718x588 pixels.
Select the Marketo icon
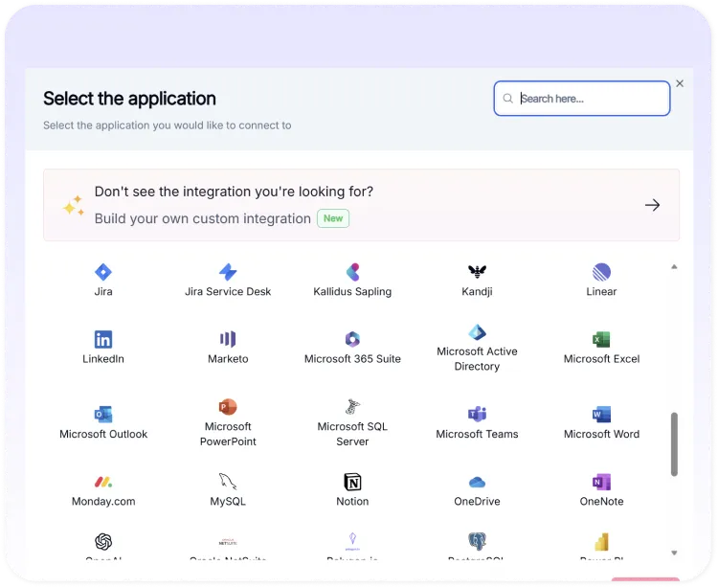(x=228, y=339)
